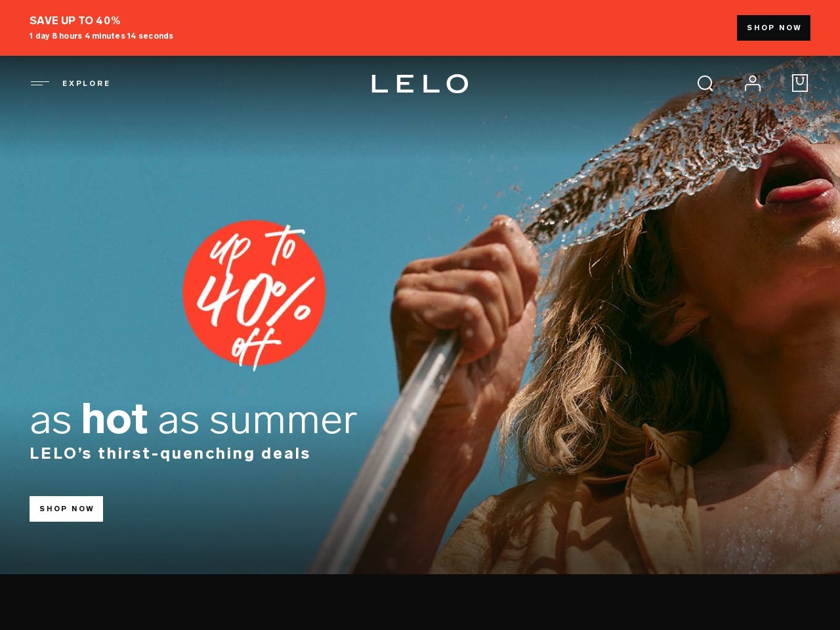The width and height of the screenshot is (840, 630).
Task: Expand the EXPLORE navigation menu
Action: (86, 83)
